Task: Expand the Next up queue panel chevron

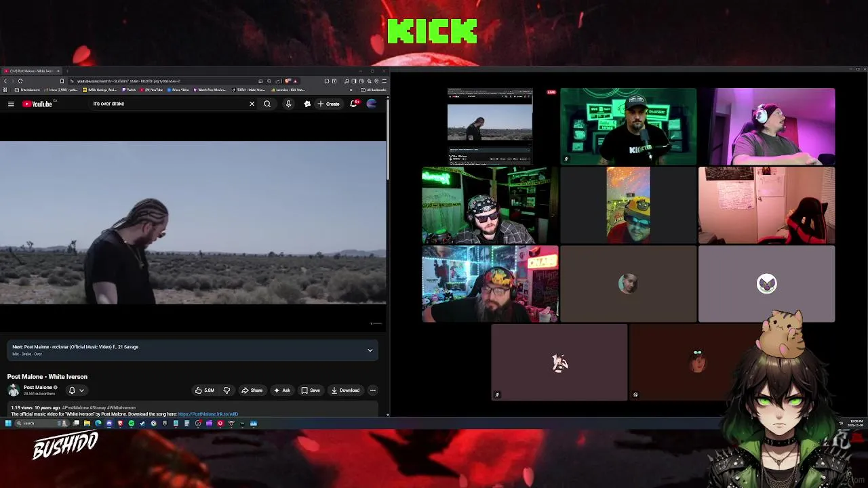Action: pos(370,350)
